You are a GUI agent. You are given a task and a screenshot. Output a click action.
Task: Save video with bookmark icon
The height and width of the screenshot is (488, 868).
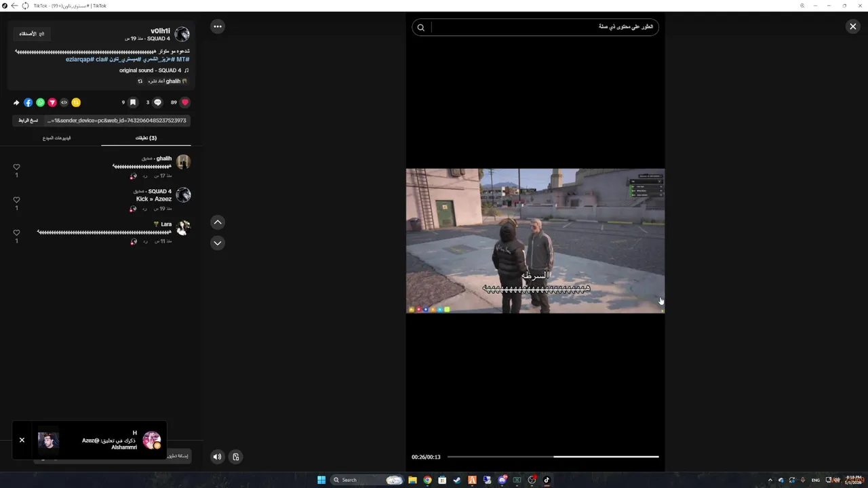(x=133, y=102)
